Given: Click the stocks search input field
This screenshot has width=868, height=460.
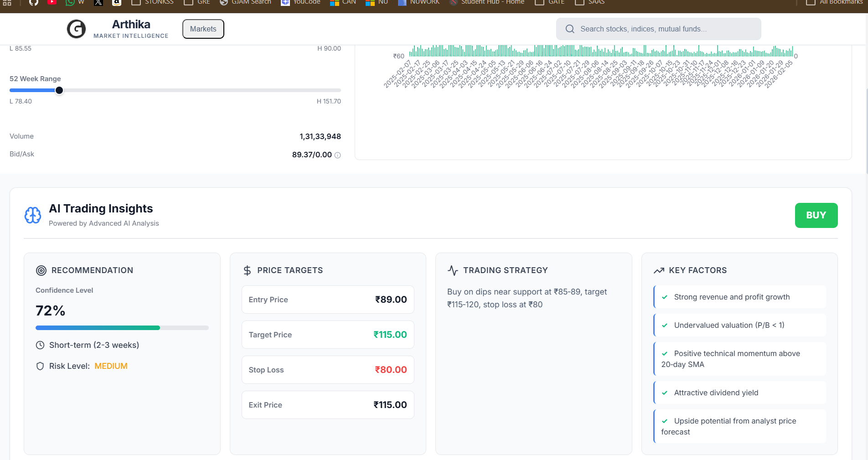Looking at the screenshot, I should [x=658, y=29].
